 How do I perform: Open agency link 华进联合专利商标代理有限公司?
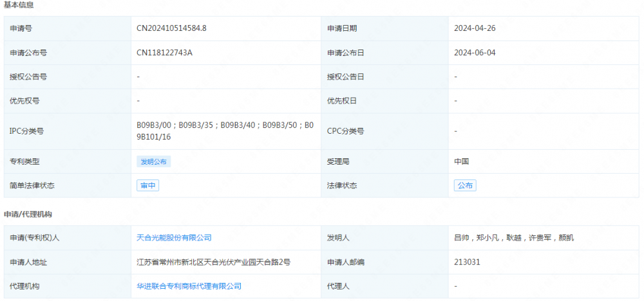click(x=189, y=286)
